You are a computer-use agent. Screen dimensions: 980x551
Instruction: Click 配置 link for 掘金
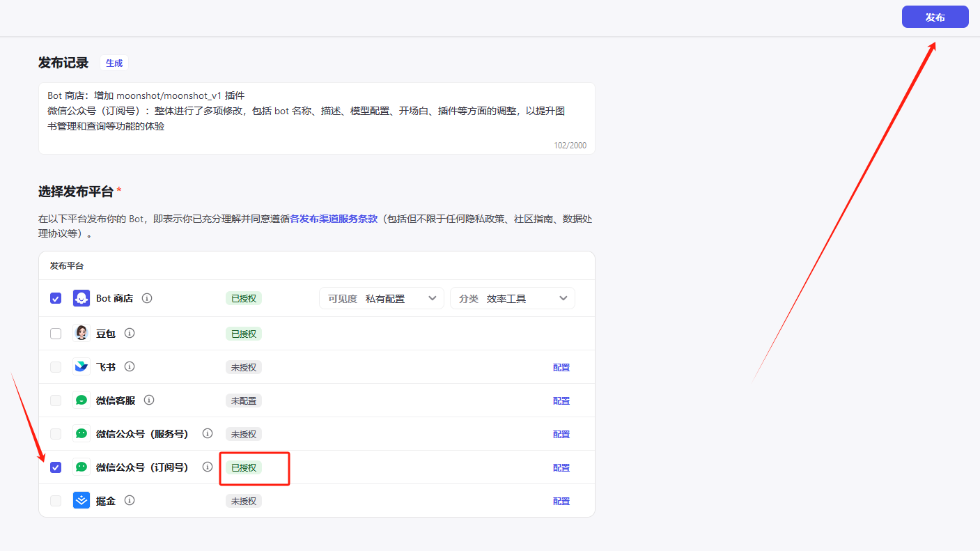click(561, 501)
